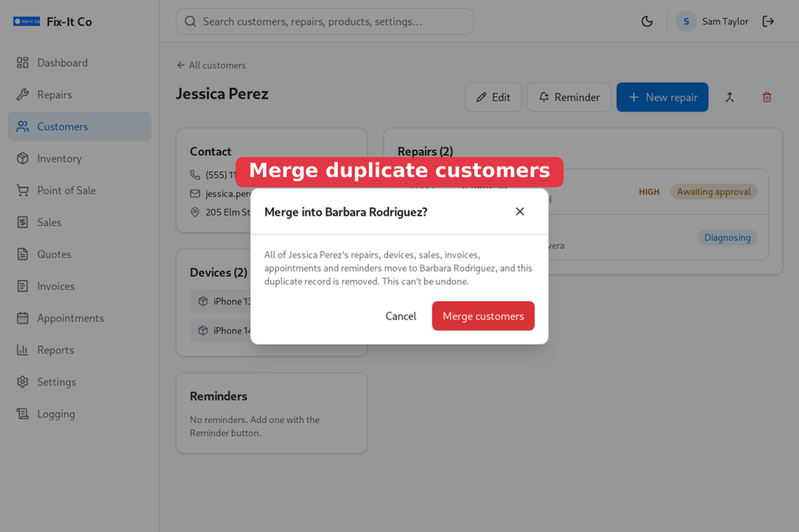Open the Quotes section

79,254
